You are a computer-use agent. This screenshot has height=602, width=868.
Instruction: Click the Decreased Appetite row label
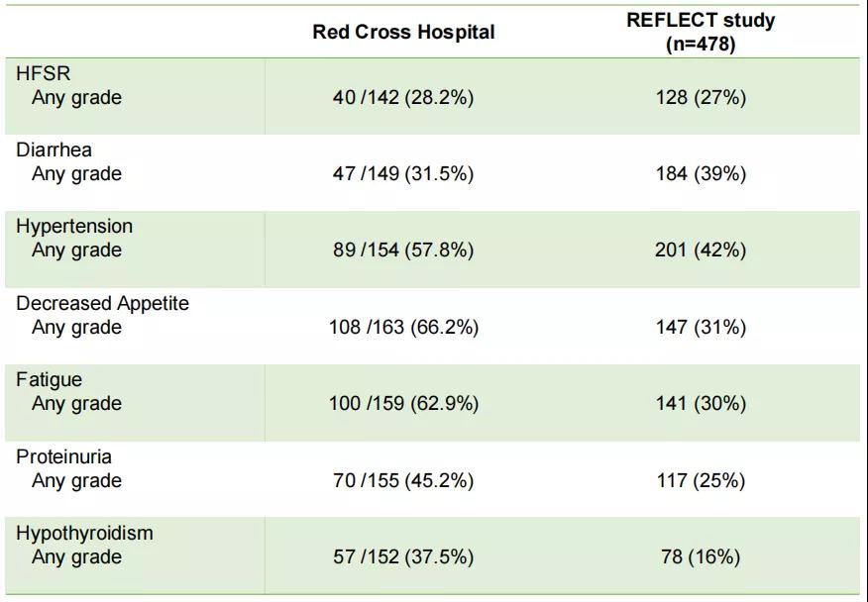pyautogui.click(x=102, y=303)
